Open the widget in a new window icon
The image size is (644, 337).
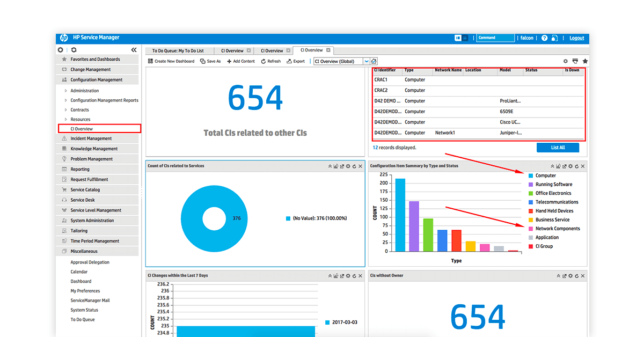[341, 166]
